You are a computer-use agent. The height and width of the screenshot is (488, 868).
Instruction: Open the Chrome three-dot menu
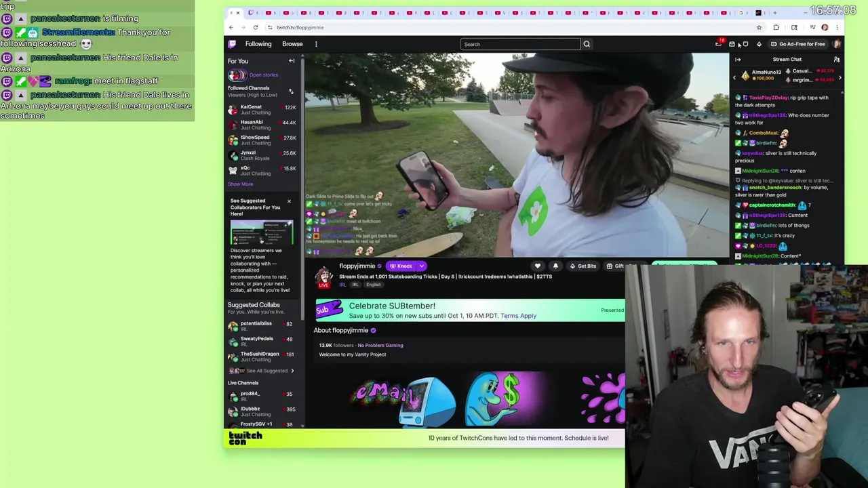tap(837, 27)
